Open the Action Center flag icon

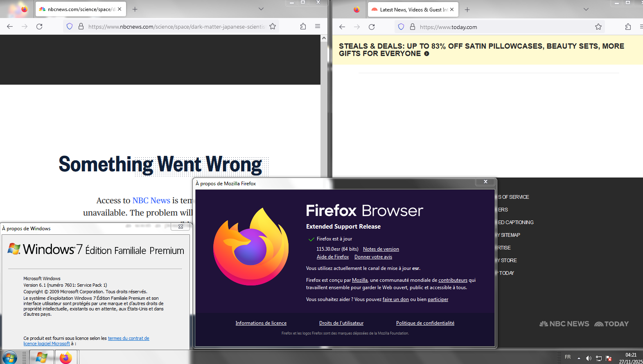[x=609, y=358]
